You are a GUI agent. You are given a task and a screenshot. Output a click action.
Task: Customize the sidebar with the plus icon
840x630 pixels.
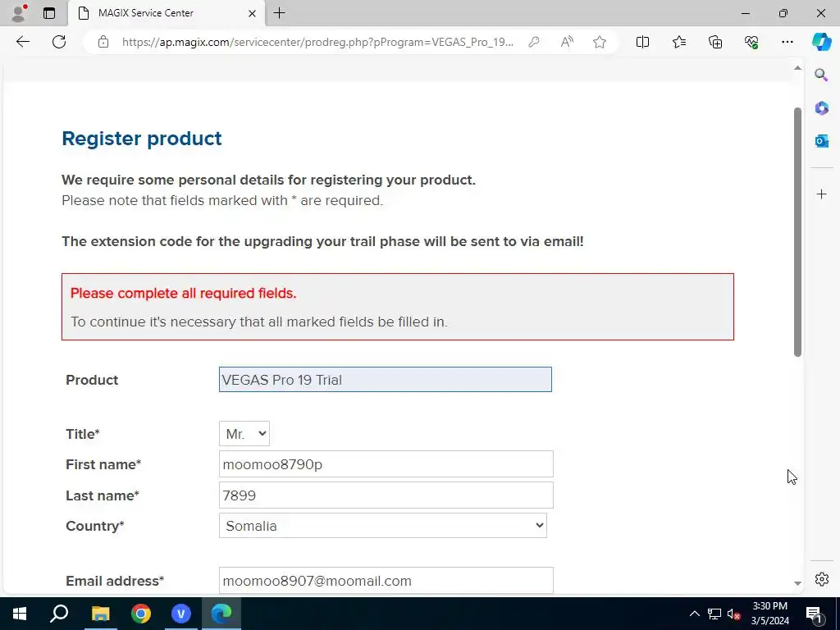[821, 194]
